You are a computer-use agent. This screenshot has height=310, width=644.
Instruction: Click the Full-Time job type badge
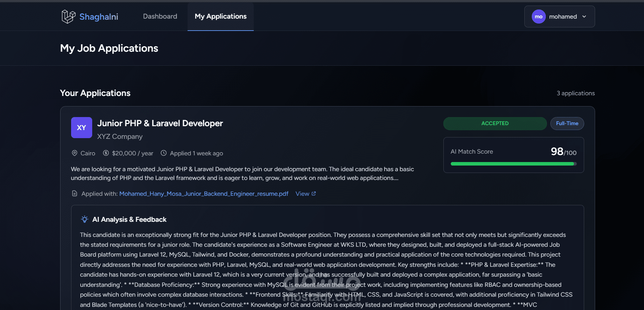tap(567, 123)
